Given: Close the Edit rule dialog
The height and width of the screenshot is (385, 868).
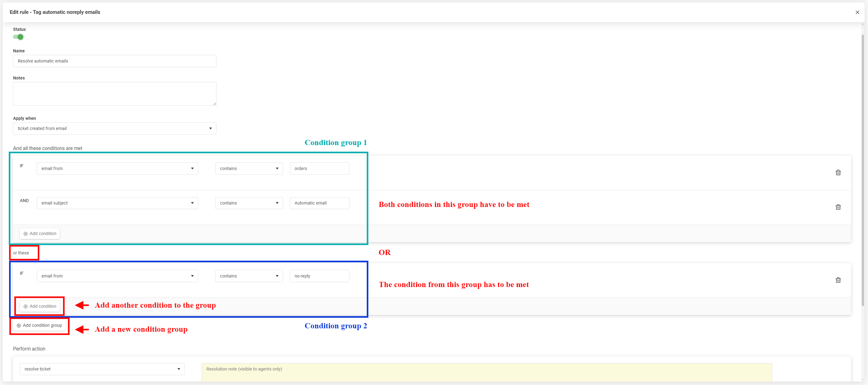Looking at the screenshot, I should tap(857, 12).
